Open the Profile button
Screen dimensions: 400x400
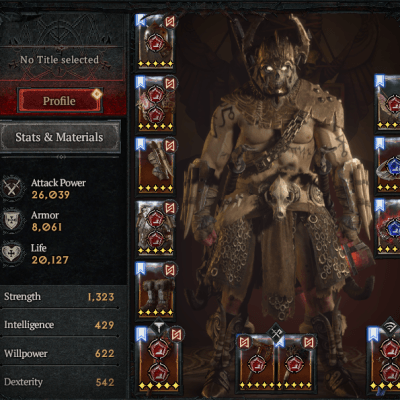point(60,100)
